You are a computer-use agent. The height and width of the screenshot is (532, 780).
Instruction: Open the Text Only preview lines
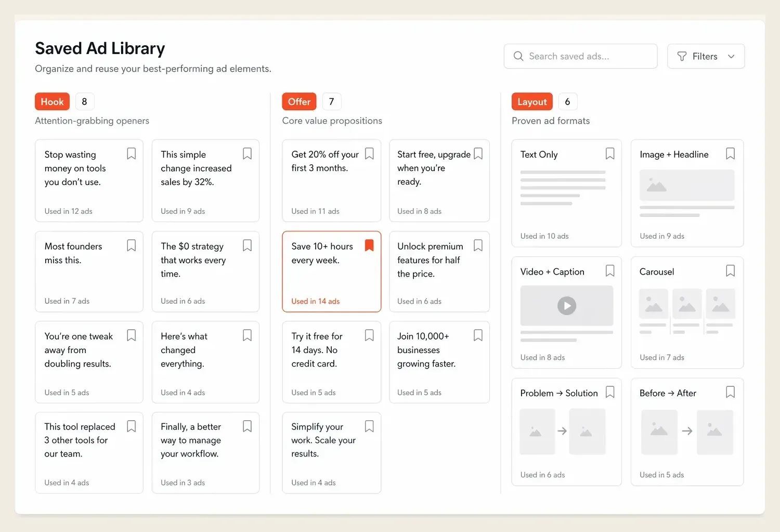[563, 188]
